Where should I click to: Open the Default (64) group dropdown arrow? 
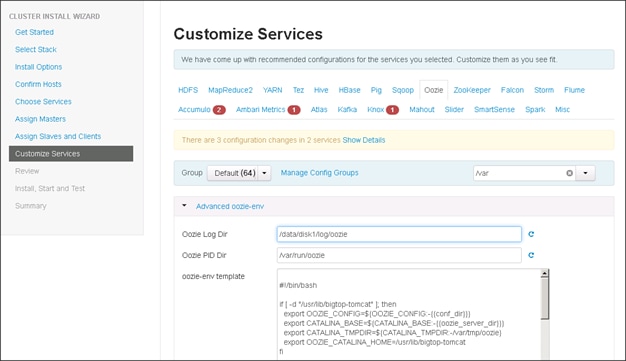[264, 173]
